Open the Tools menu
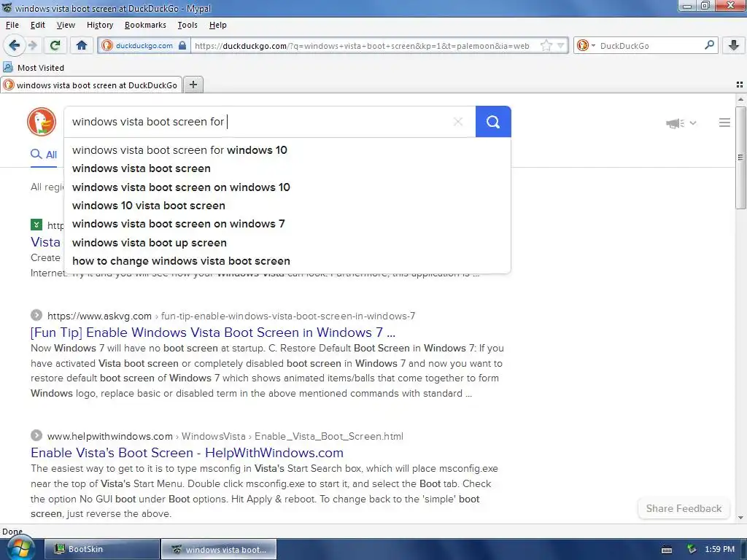 (187, 25)
